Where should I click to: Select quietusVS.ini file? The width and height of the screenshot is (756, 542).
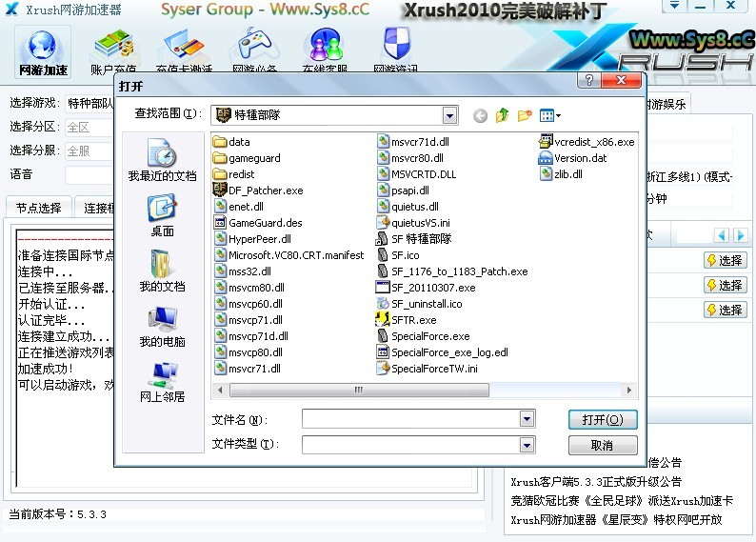tap(413, 223)
